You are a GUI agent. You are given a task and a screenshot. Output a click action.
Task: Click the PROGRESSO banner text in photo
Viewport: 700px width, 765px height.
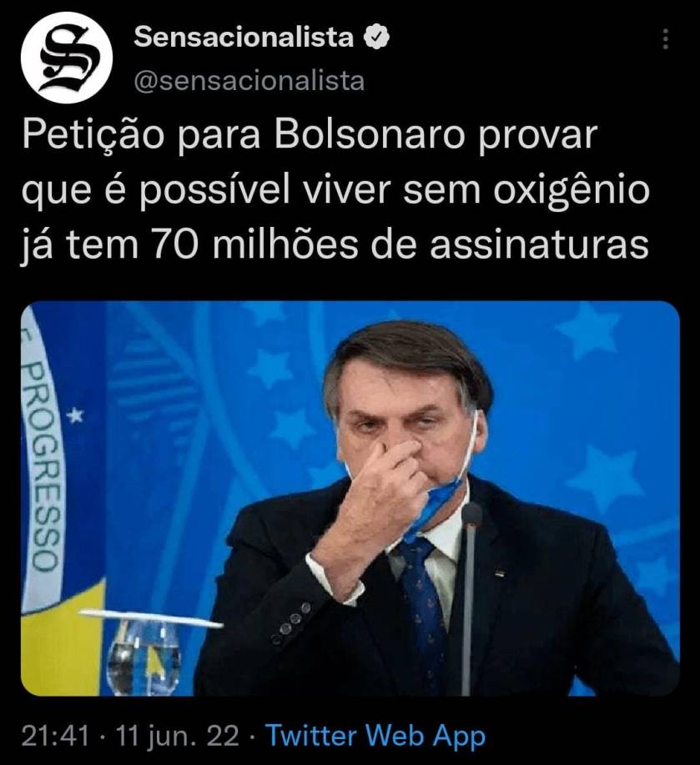tap(43, 467)
